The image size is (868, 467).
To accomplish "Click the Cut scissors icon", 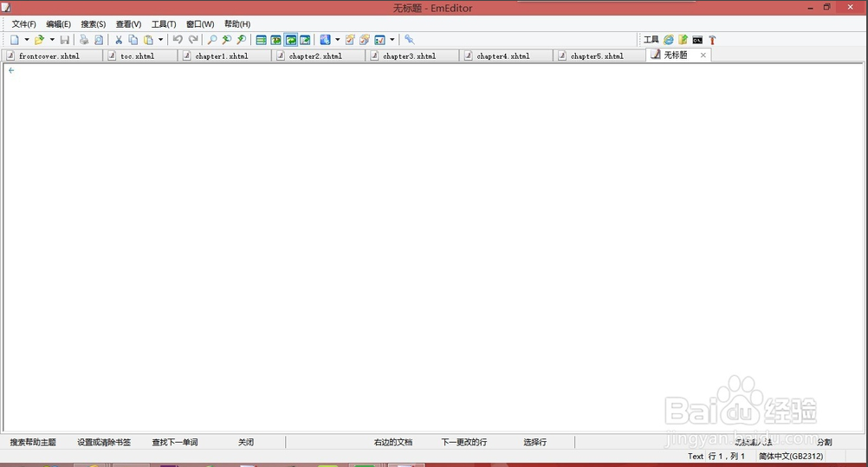I will coord(119,40).
